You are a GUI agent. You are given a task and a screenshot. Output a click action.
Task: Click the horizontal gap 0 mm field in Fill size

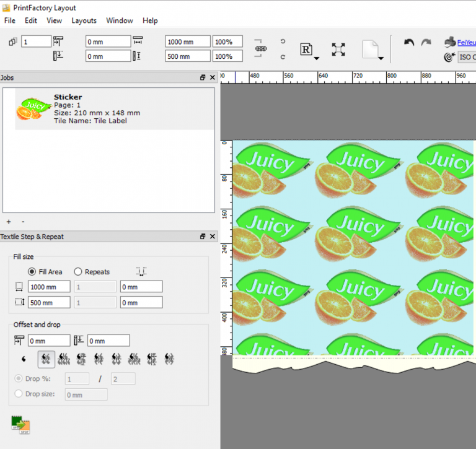pyautogui.click(x=141, y=287)
